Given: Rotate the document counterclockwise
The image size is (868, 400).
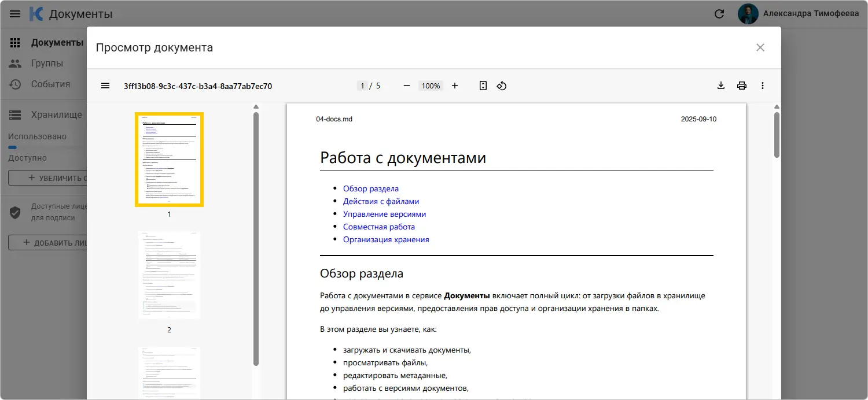Looking at the screenshot, I should click(x=502, y=86).
